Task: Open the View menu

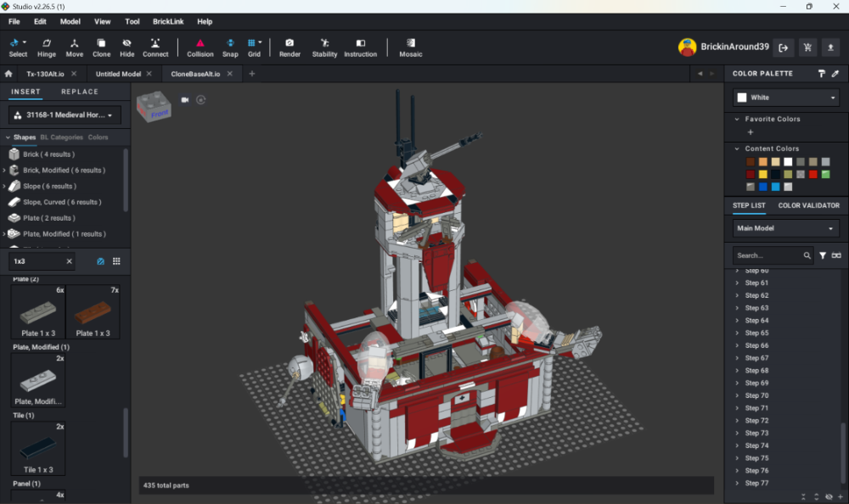Action: click(103, 22)
